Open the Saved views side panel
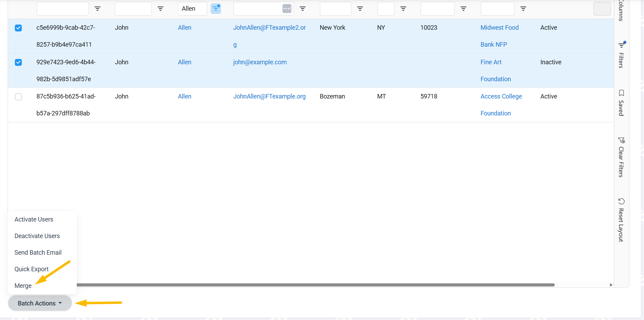This screenshot has width=644, height=320. [x=622, y=103]
